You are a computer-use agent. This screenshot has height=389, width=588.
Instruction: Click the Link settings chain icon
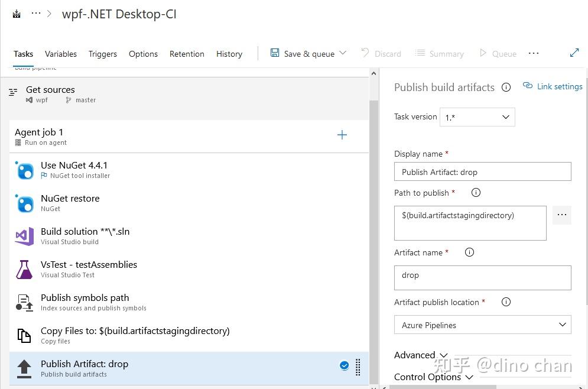tap(528, 86)
